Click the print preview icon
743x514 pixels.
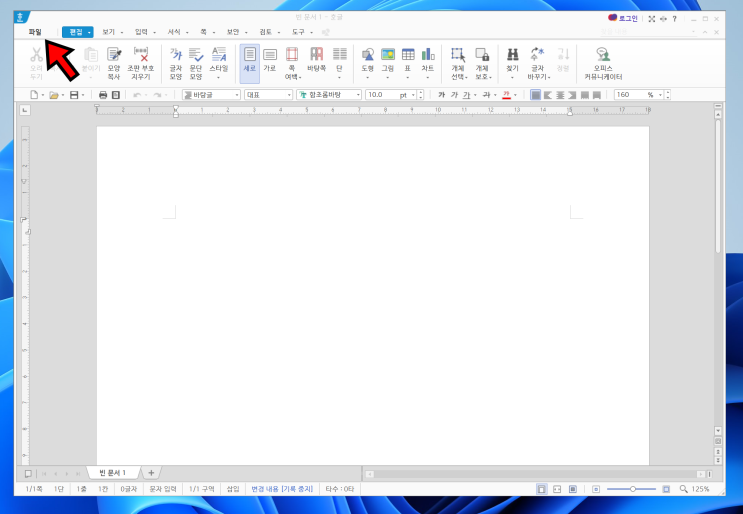point(116,95)
